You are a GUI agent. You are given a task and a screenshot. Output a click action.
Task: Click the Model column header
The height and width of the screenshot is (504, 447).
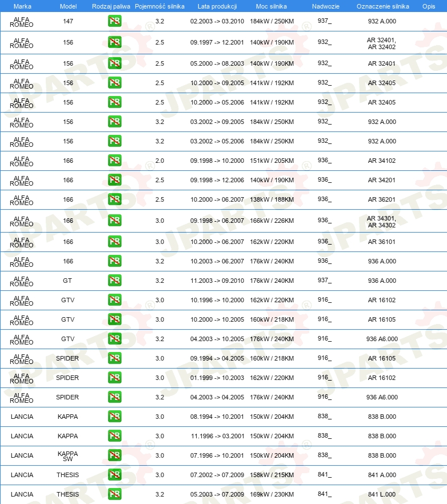click(x=68, y=6)
